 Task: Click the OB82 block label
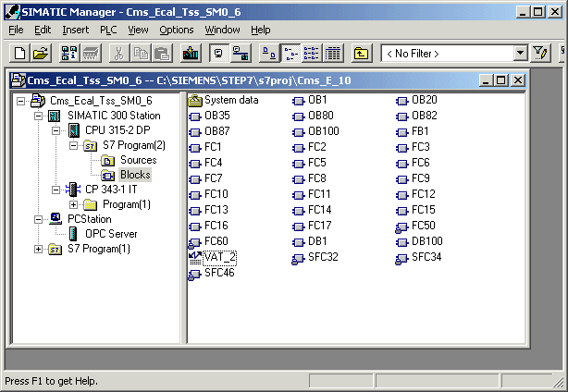[x=425, y=116]
